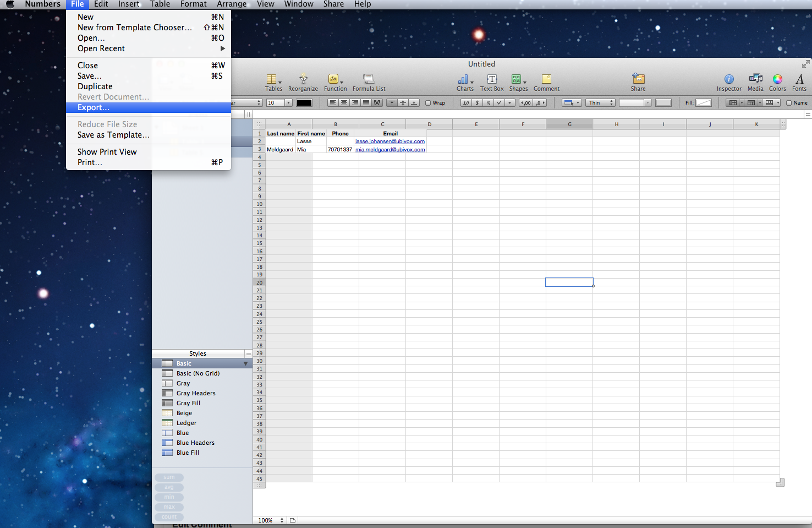Choose Save as Template… menu item
Viewport: 812px width, 528px height.
coord(149,135)
